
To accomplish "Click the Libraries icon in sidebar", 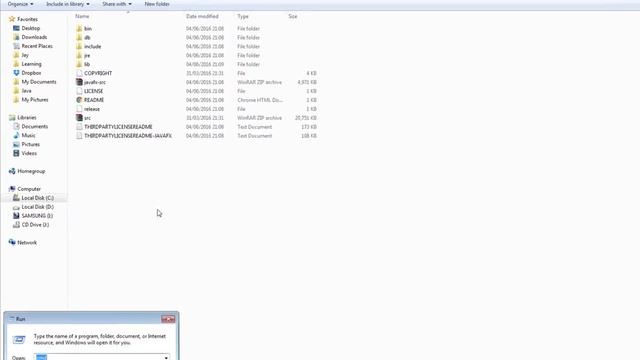I will click(12, 118).
